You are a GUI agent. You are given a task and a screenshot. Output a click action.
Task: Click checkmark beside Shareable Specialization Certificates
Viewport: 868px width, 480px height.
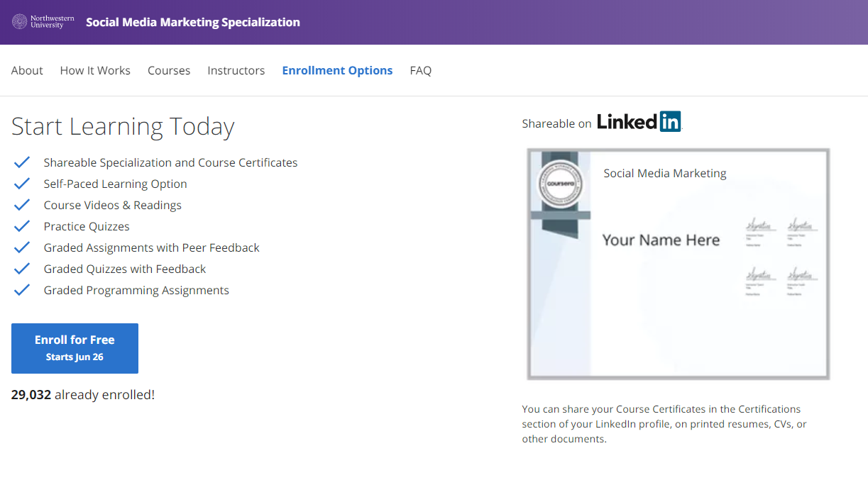tap(22, 162)
